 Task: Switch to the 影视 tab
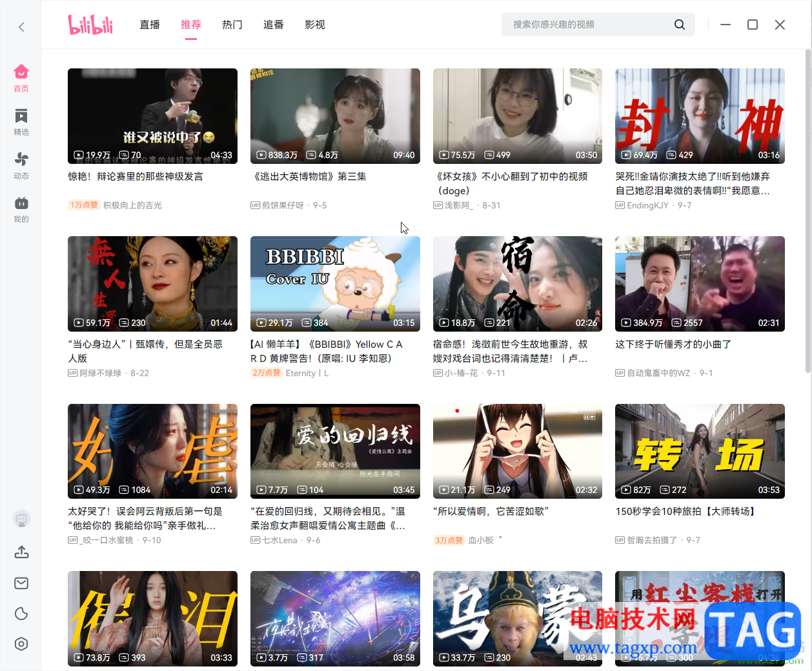pos(315,25)
